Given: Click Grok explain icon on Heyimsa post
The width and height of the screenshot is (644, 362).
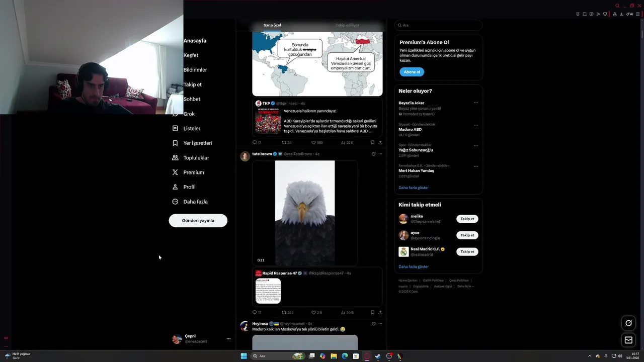Looking at the screenshot, I should pyautogui.click(x=373, y=324).
